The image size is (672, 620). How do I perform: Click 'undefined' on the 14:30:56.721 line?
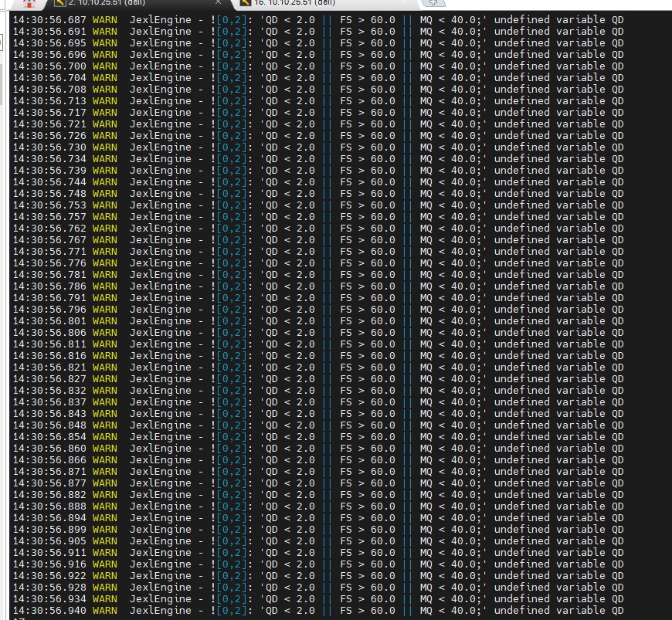point(521,124)
